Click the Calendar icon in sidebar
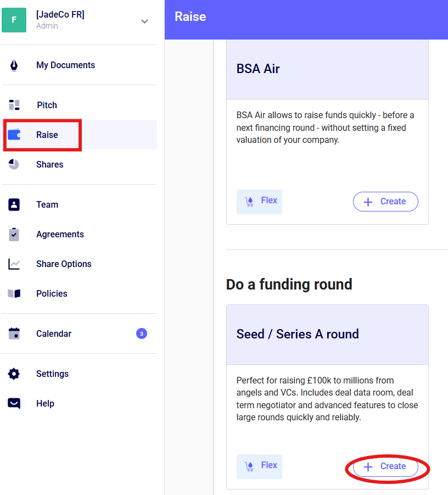 click(x=14, y=333)
